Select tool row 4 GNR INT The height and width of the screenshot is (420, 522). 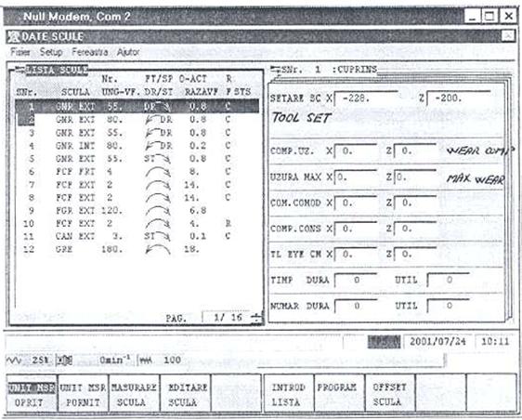(x=137, y=146)
